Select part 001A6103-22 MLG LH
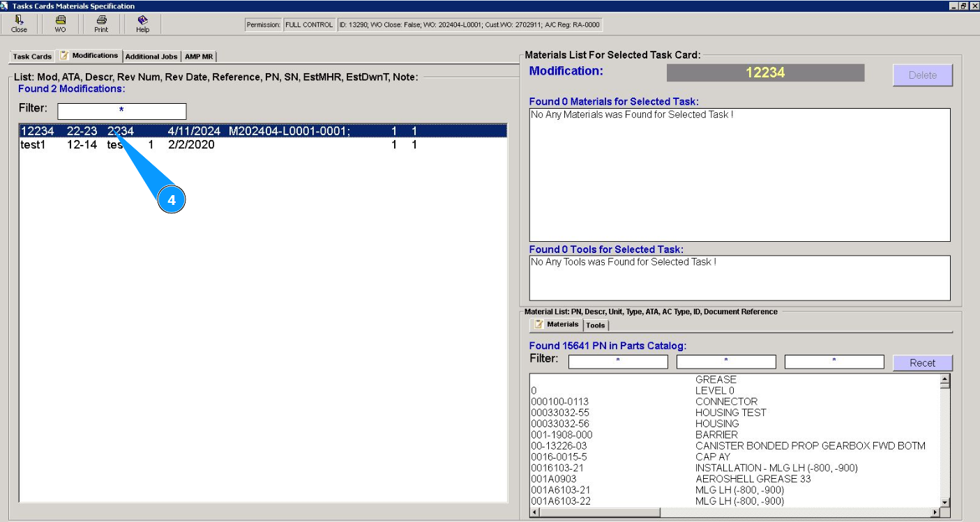The image size is (980, 522). point(735,501)
